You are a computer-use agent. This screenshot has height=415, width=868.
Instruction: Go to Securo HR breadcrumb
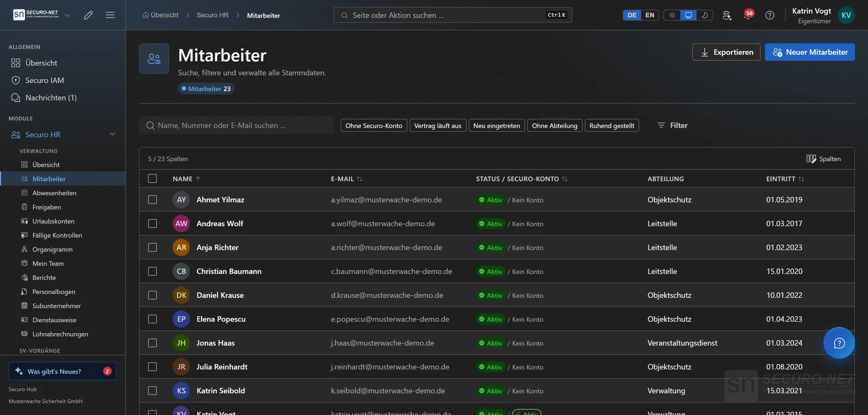click(x=212, y=15)
